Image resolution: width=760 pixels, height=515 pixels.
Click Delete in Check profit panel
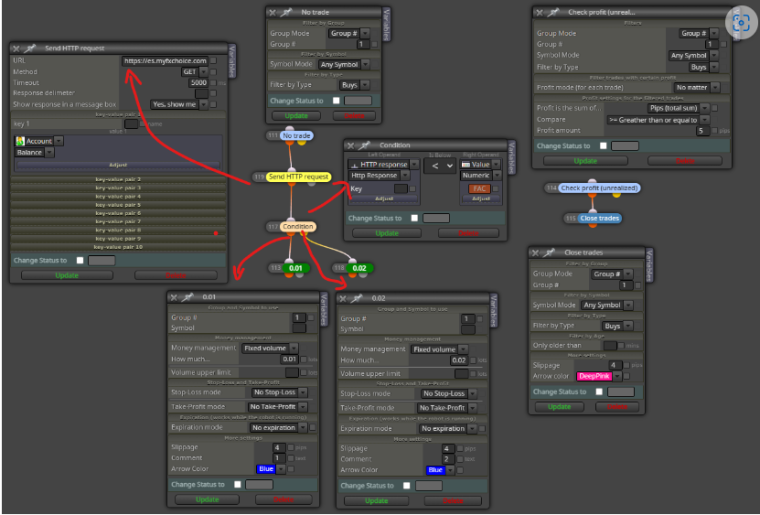coord(684,161)
